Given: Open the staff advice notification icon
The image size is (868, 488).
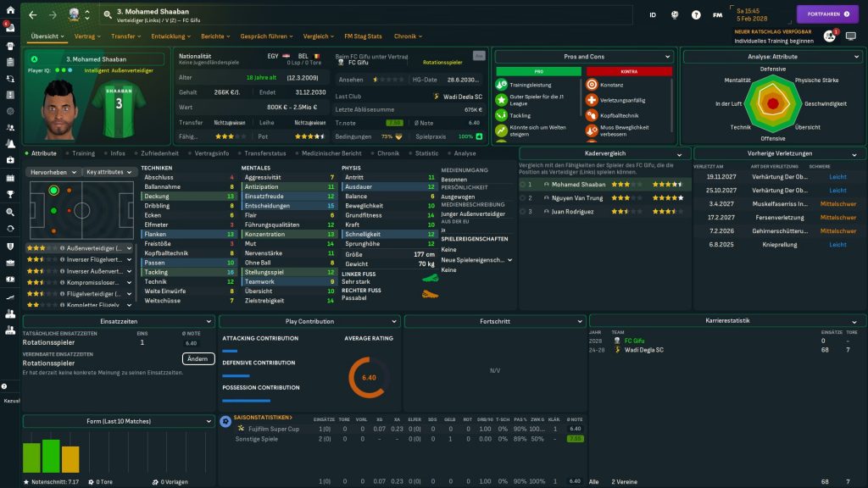Looking at the screenshot, I should click(829, 36).
